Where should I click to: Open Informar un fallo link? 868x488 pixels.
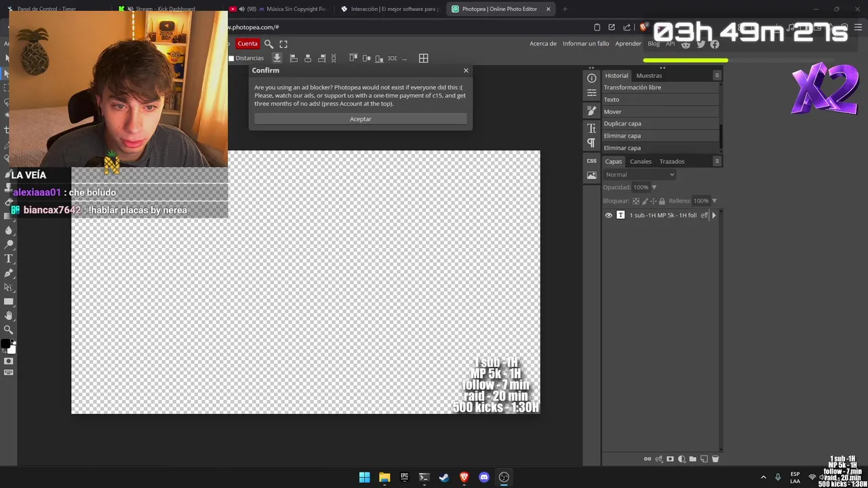pyautogui.click(x=586, y=43)
